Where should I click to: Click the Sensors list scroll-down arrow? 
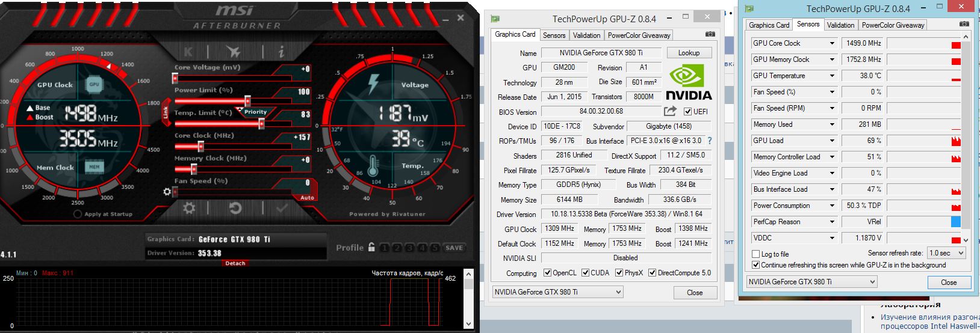[x=966, y=240]
